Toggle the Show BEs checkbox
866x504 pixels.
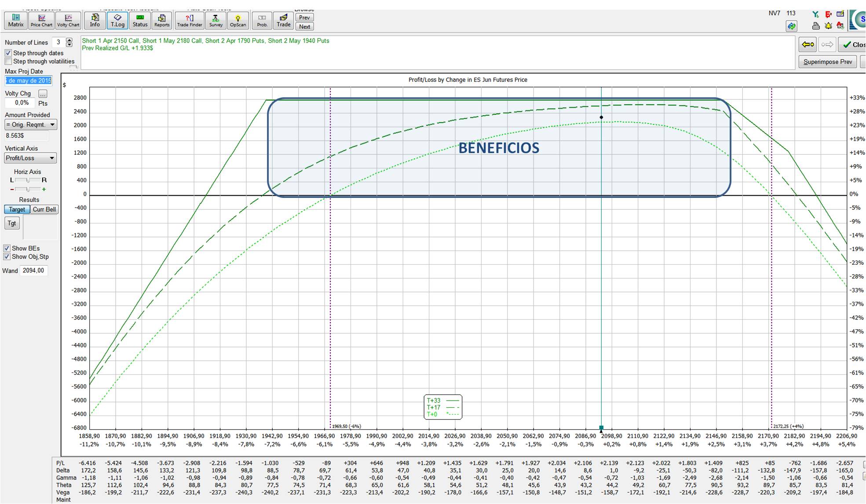pyautogui.click(x=7, y=248)
